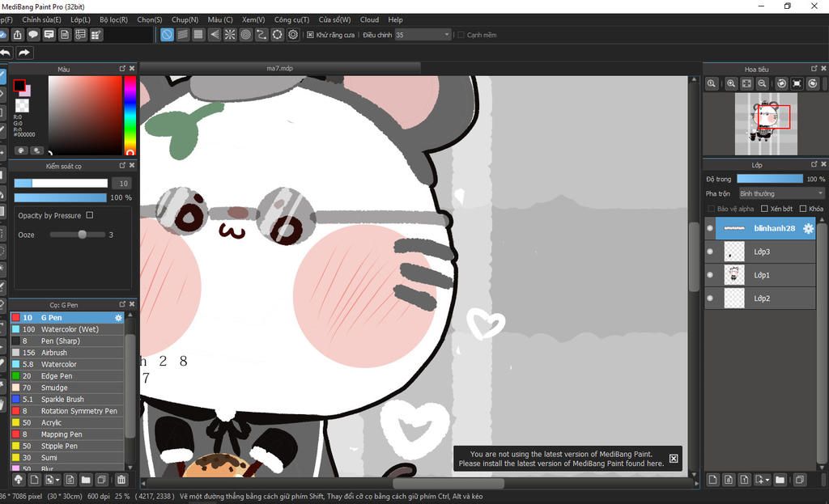829x504 pixels.
Task: Enable the parallel lines snap
Action: [183, 35]
